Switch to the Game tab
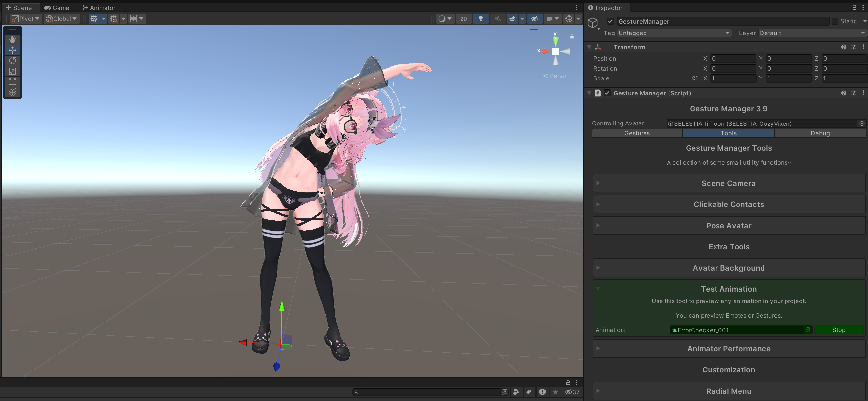Image resolution: width=868 pixels, height=401 pixels. pos(57,8)
